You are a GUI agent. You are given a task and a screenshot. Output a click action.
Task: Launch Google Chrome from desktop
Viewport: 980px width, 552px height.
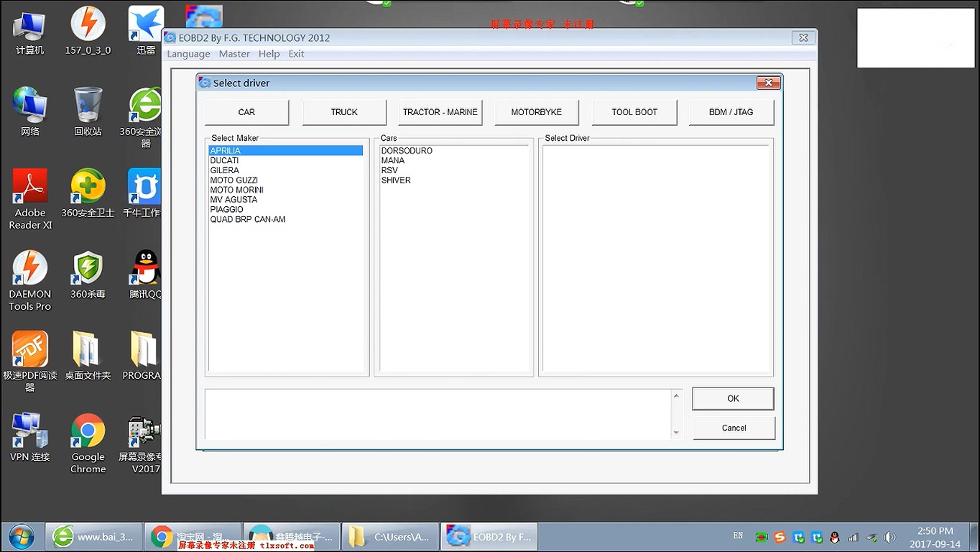(x=88, y=443)
